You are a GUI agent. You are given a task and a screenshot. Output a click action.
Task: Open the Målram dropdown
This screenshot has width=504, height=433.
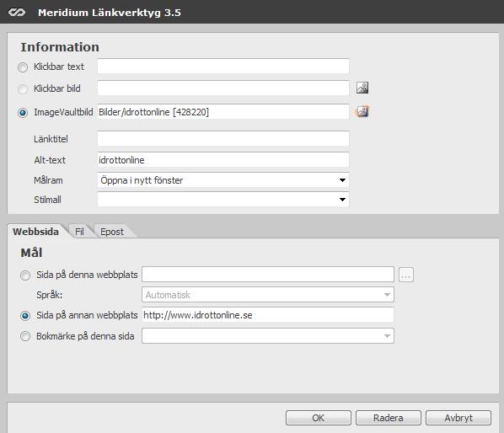[223, 180]
